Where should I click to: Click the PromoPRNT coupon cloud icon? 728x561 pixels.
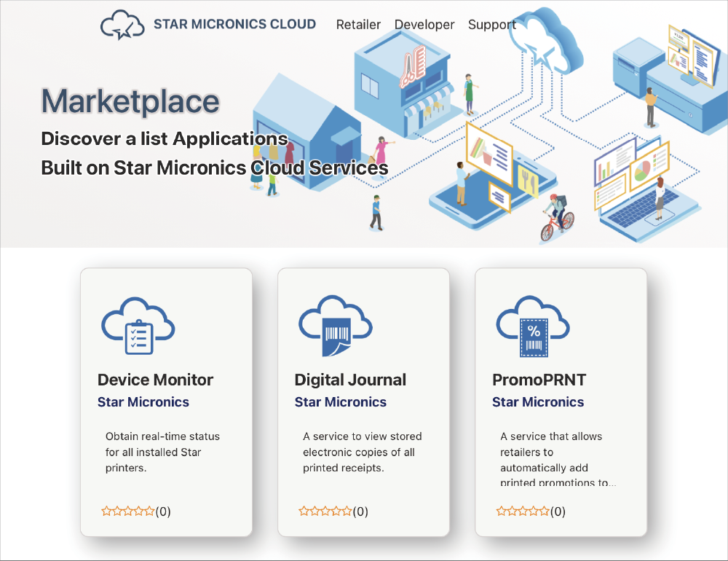[532, 326]
